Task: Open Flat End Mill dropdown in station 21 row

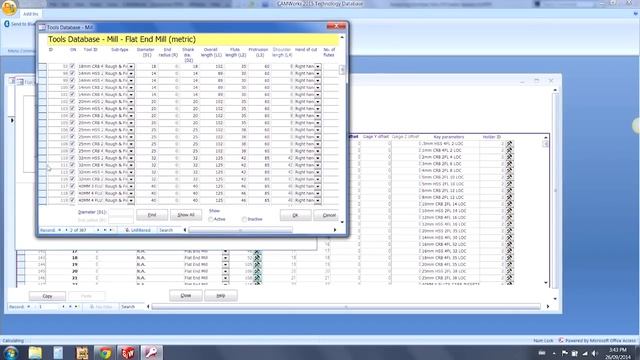Action: (225, 278)
